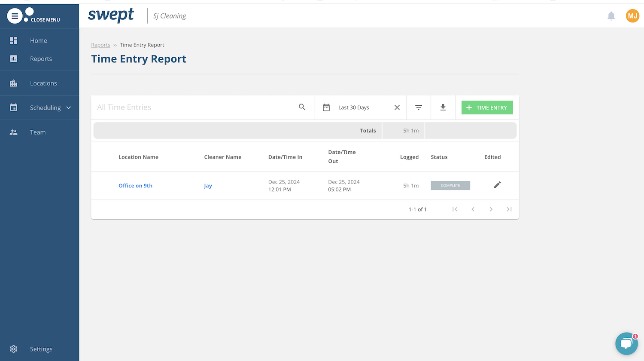
Task: Clear the date filter with the X
Action: (397, 107)
